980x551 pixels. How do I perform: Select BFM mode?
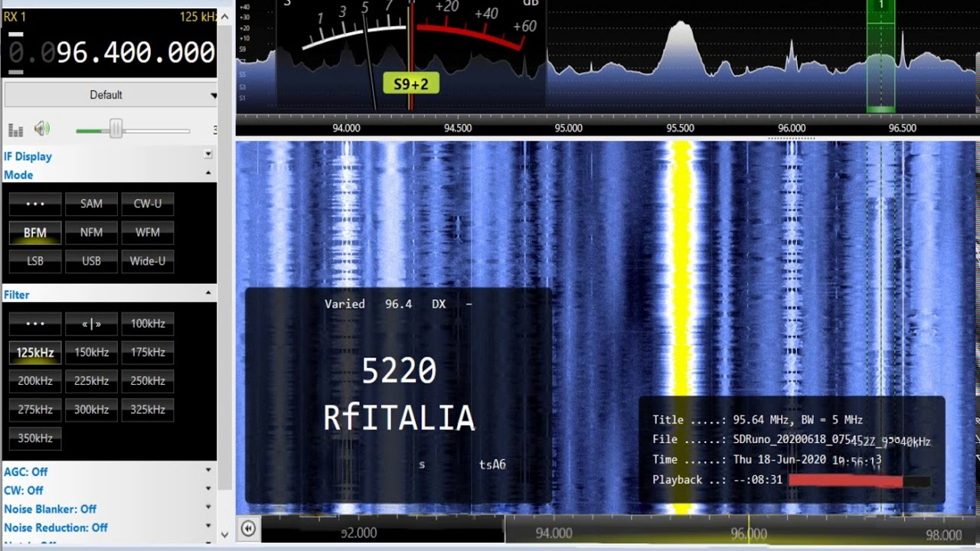point(35,233)
